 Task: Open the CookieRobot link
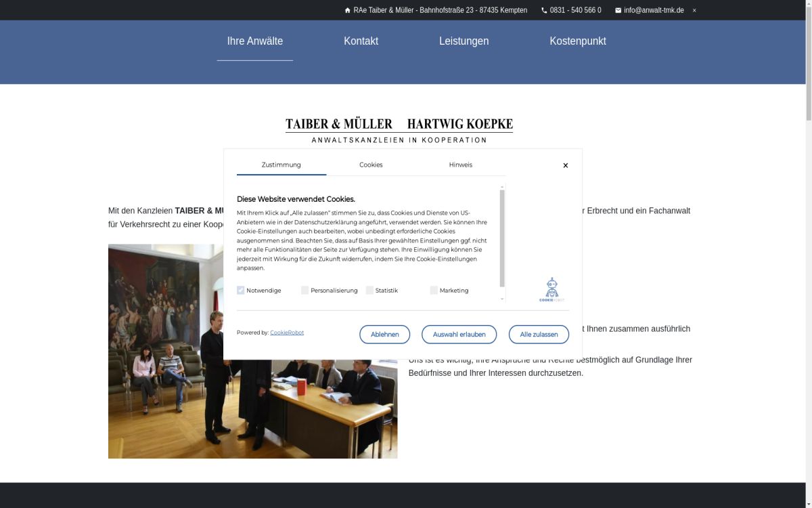(287, 333)
